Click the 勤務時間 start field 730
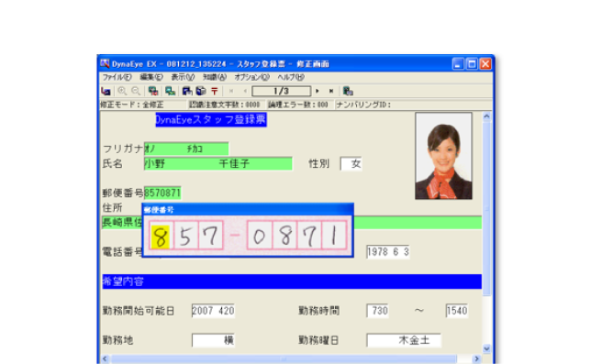This screenshot has width=591, height=364. pyautogui.click(x=377, y=311)
